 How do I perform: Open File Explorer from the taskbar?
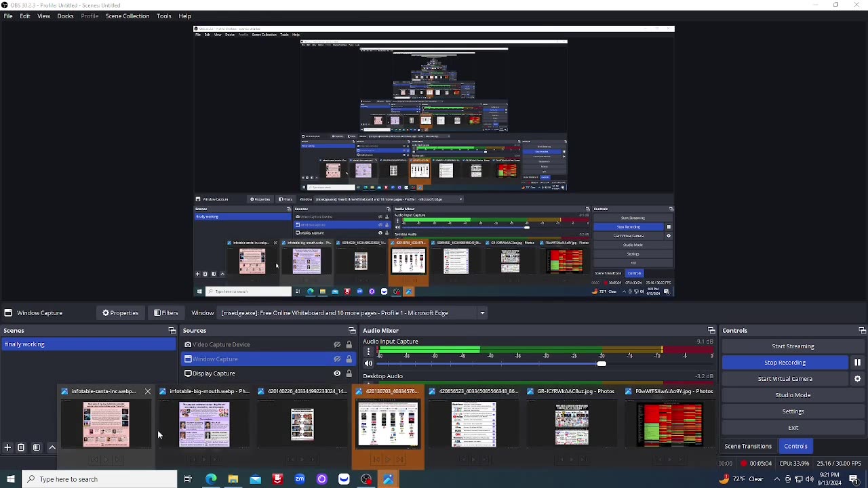click(233, 479)
